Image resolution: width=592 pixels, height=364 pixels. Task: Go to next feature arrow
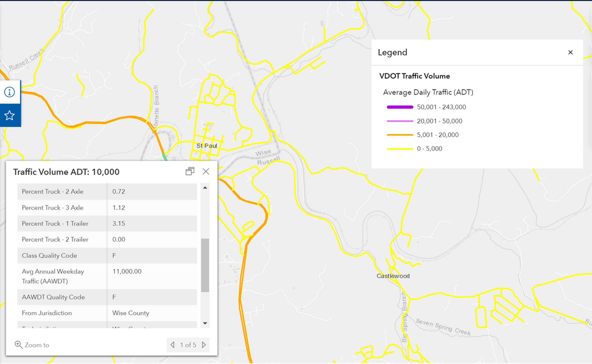[204, 345]
